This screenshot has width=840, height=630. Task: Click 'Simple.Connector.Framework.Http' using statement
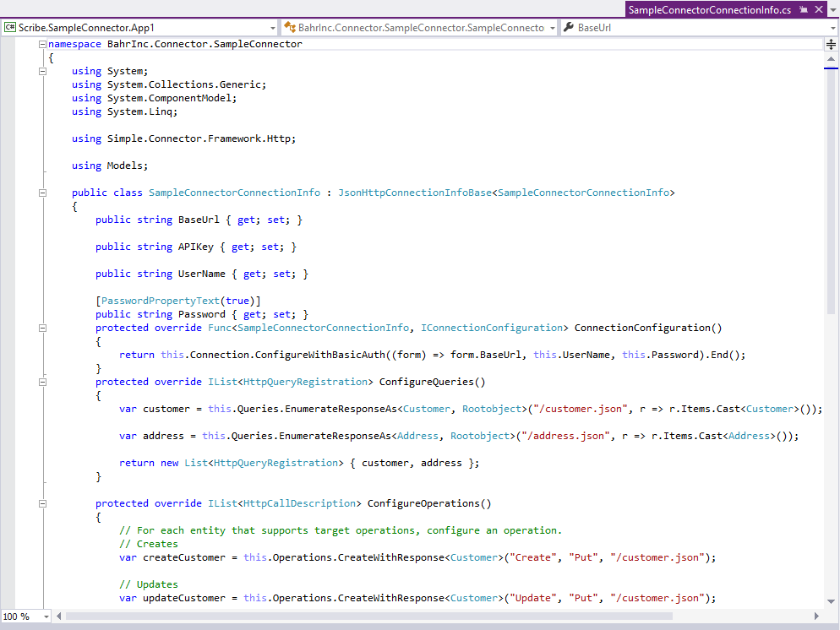point(199,138)
